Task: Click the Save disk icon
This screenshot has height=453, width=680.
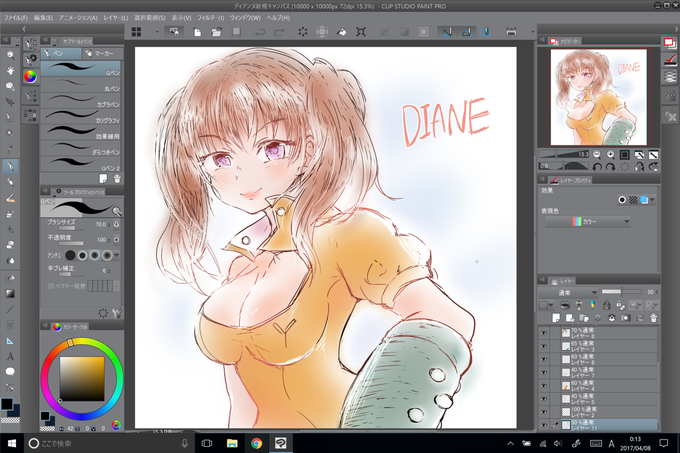Action: [236, 32]
